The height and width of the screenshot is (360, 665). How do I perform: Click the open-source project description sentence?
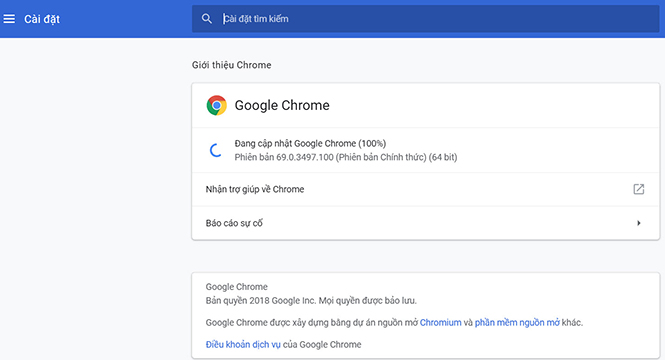click(x=394, y=323)
